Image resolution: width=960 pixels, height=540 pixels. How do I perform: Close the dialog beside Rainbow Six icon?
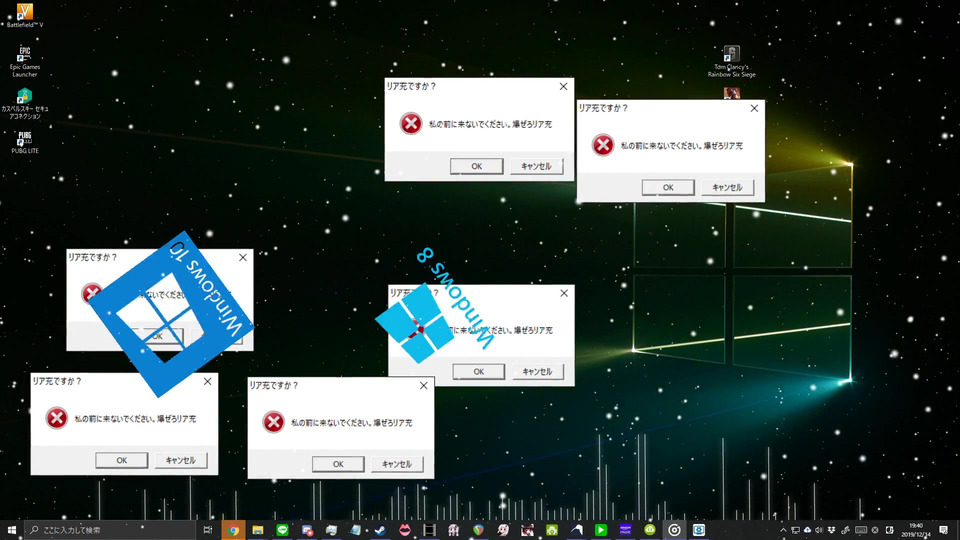coord(754,108)
